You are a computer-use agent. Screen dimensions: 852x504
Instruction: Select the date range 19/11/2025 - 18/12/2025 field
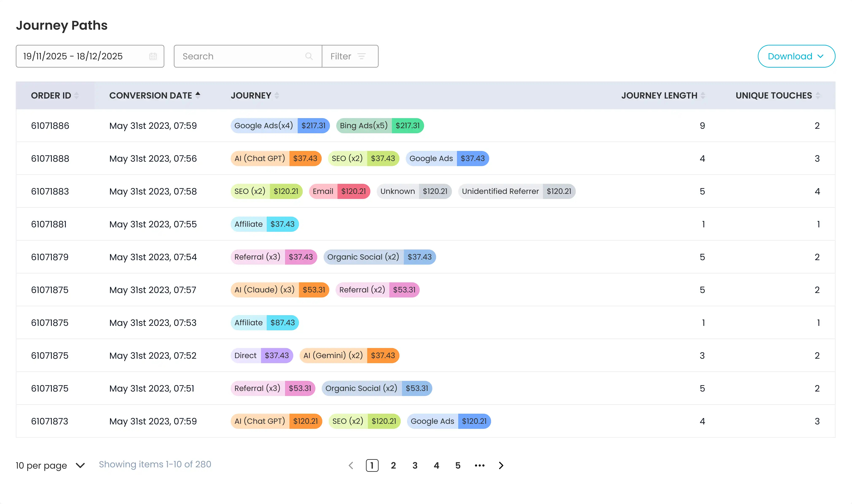pos(90,56)
